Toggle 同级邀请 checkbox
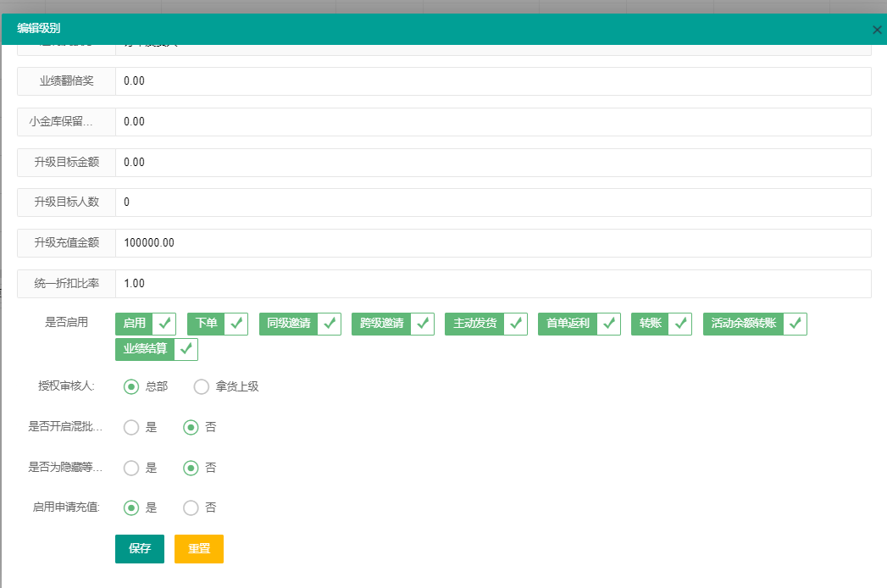The width and height of the screenshot is (887, 588). (x=300, y=324)
